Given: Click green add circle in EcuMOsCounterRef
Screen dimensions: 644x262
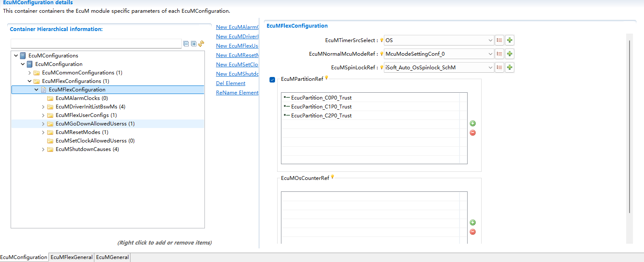Looking at the screenshot, I should 473,223.
